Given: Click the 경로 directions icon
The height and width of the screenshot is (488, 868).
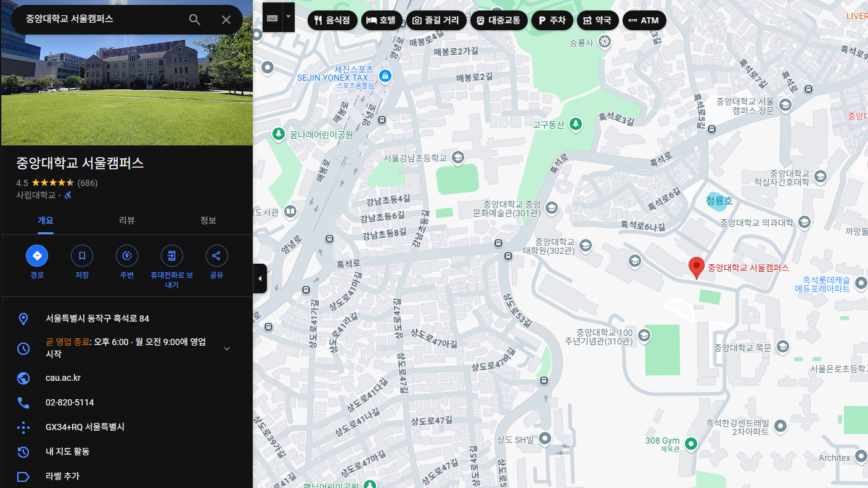Looking at the screenshot, I should click(37, 256).
